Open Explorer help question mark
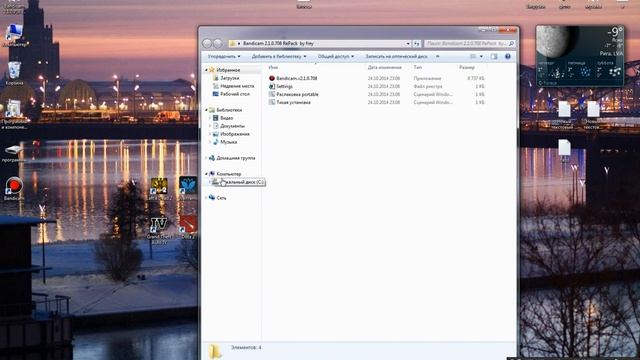The image size is (640, 360). (x=508, y=56)
